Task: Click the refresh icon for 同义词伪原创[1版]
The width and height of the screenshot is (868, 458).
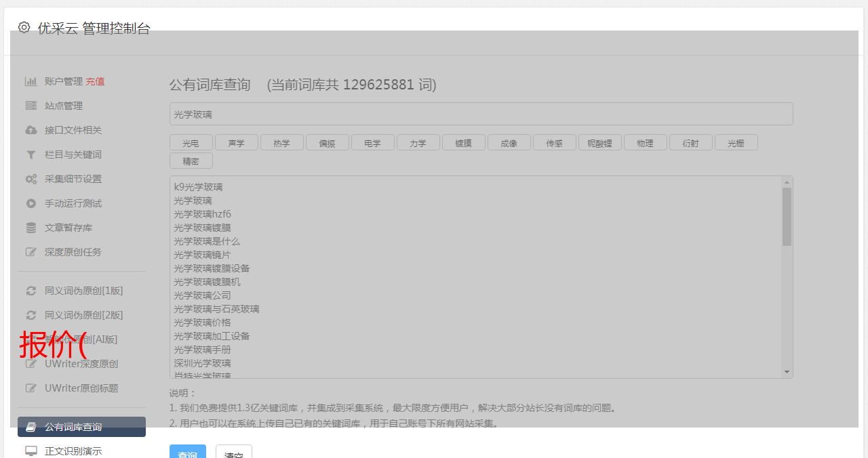Action: [x=31, y=291]
